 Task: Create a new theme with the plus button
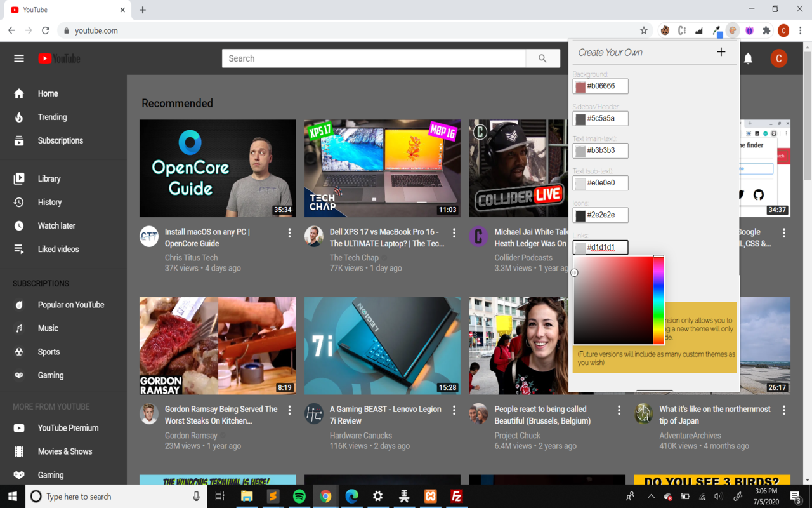(x=721, y=52)
